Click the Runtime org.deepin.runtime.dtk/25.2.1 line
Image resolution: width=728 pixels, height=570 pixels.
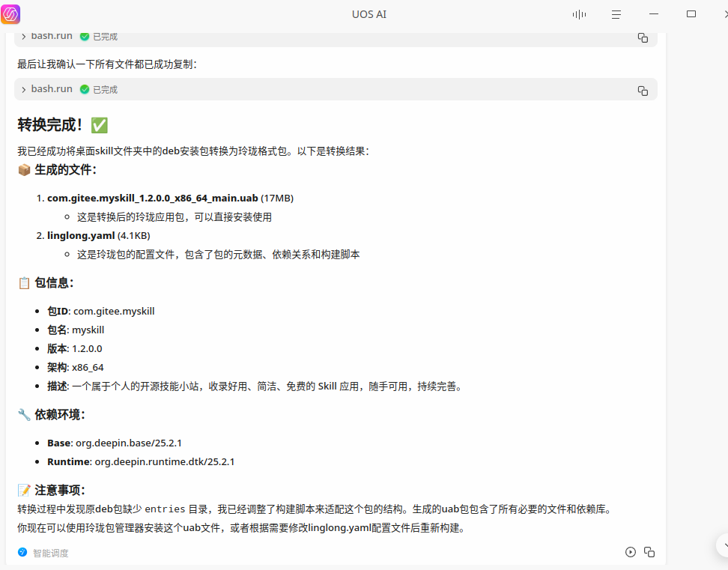(x=141, y=462)
